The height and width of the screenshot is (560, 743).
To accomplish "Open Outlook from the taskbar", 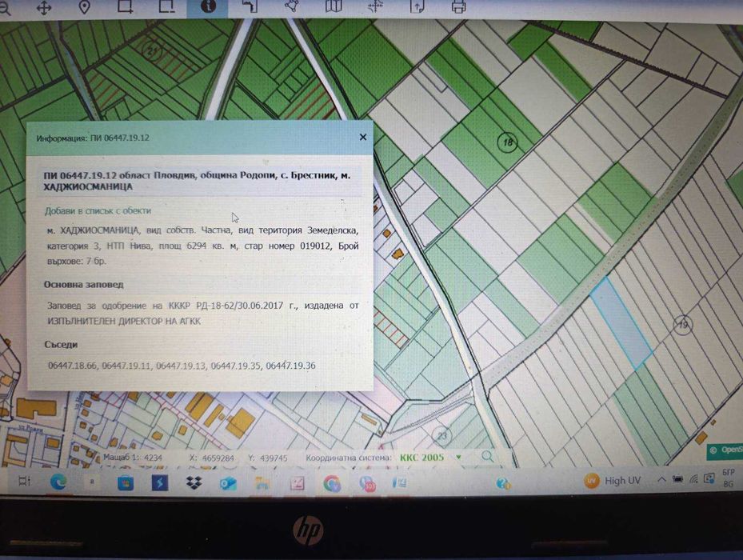I will [228, 483].
